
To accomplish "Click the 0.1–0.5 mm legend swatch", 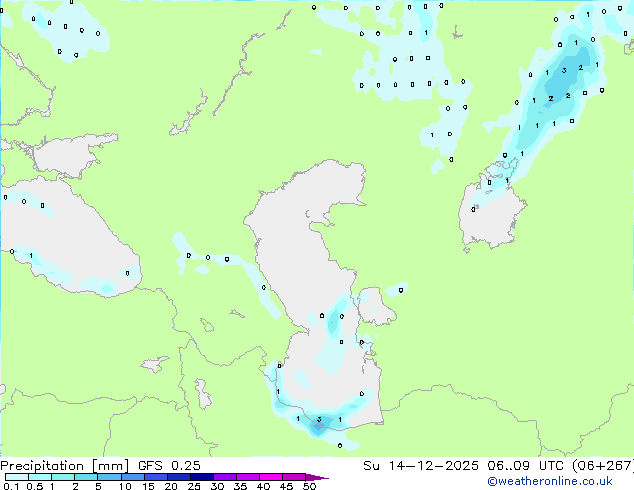I will [17, 477].
